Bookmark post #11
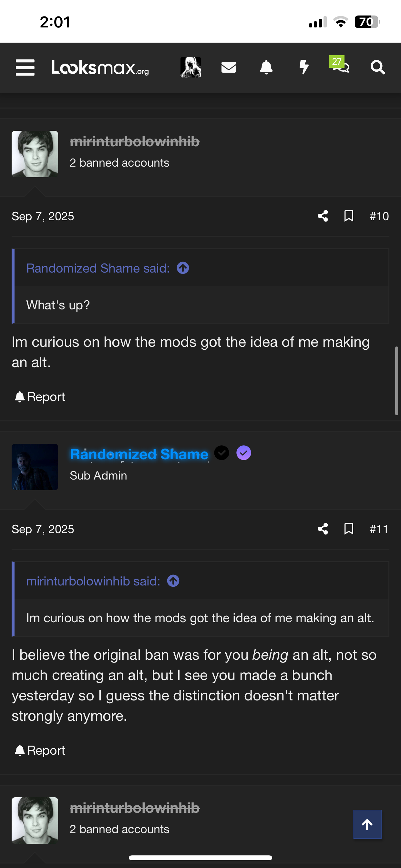This screenshot has width=401, height=868. point(349,529)
